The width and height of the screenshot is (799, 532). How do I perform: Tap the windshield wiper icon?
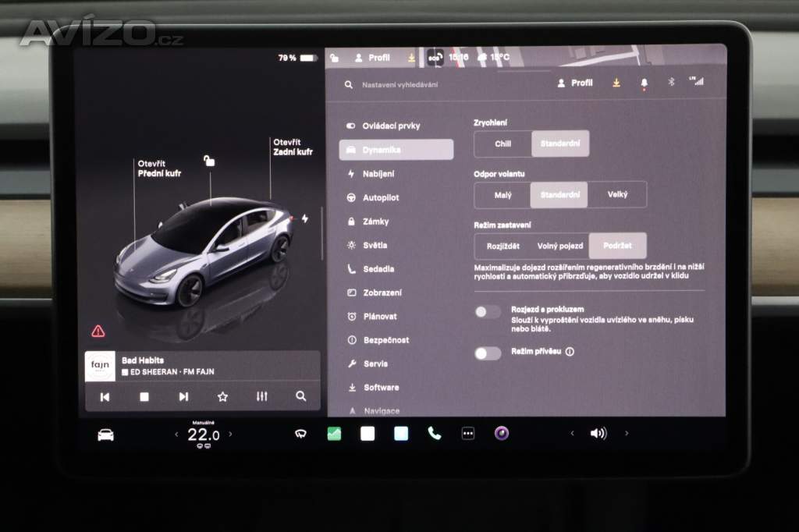coord(300,434)
